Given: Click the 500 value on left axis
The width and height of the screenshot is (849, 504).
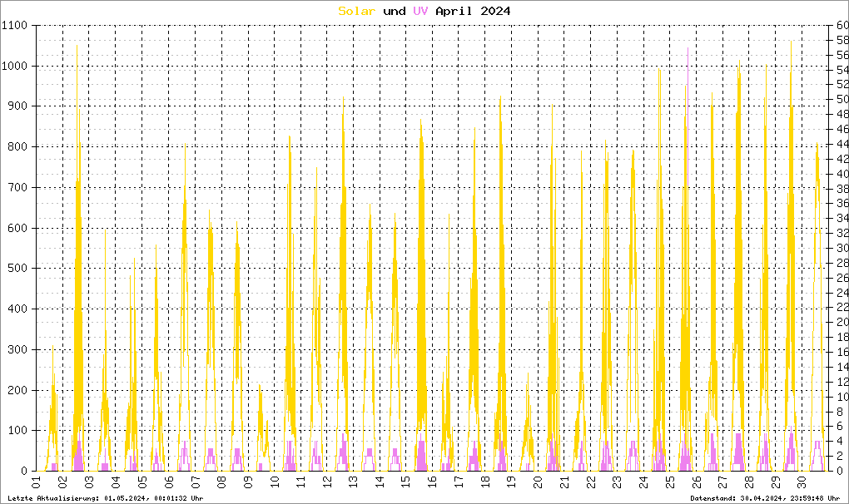Looking at the screenshot, I should (x=19, y=269).
